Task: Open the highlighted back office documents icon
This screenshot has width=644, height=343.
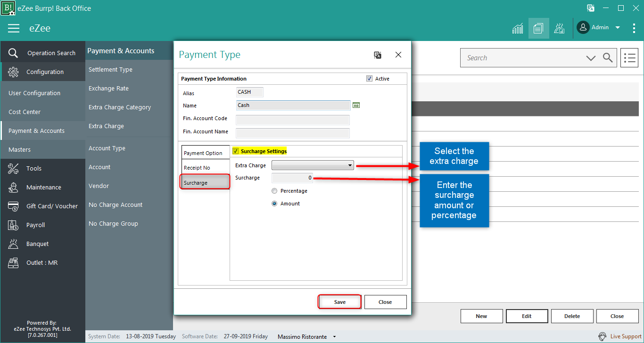Action: [538, 28]
